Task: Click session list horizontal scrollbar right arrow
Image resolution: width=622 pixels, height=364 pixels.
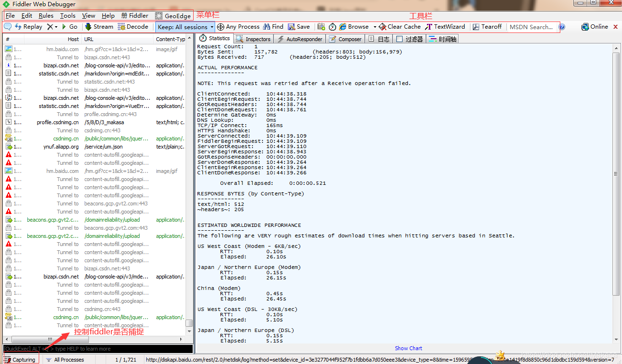Action: coord(182,339)
